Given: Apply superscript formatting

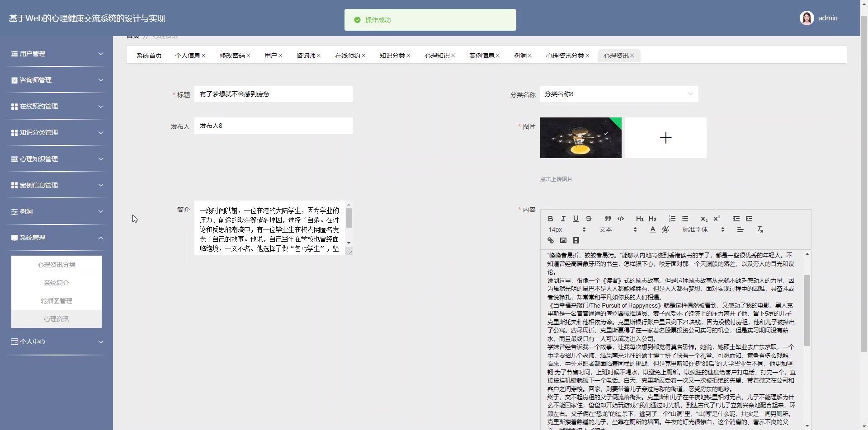Looking at the screenshot, I should point(717,219).
